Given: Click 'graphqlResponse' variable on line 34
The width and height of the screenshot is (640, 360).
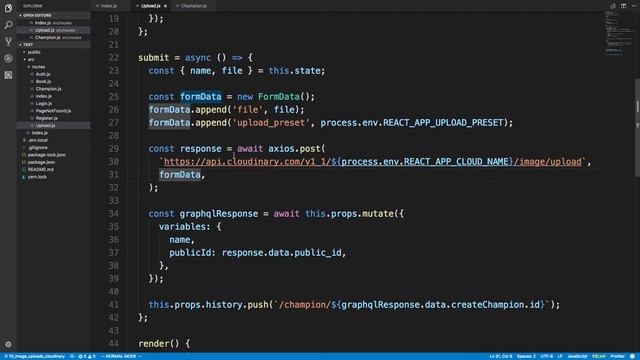Looking at the screenshot, I should pyautogui.click(x=219, y=213).
